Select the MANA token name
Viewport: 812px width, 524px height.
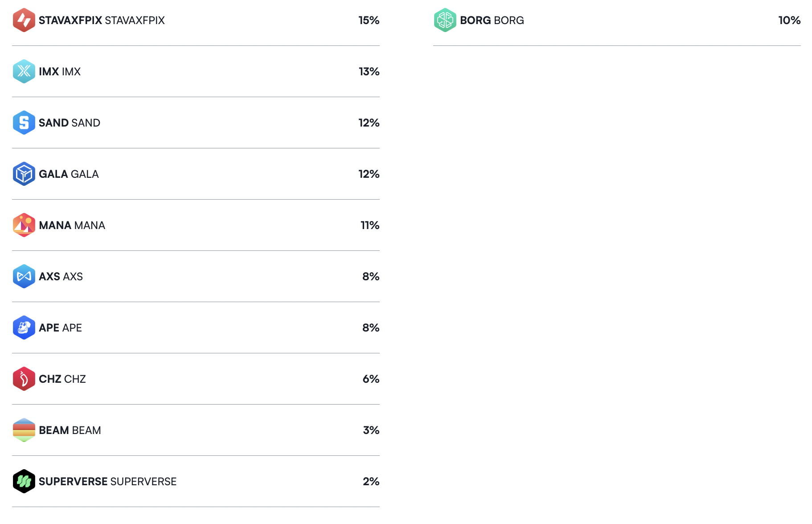tap(72, 225)
